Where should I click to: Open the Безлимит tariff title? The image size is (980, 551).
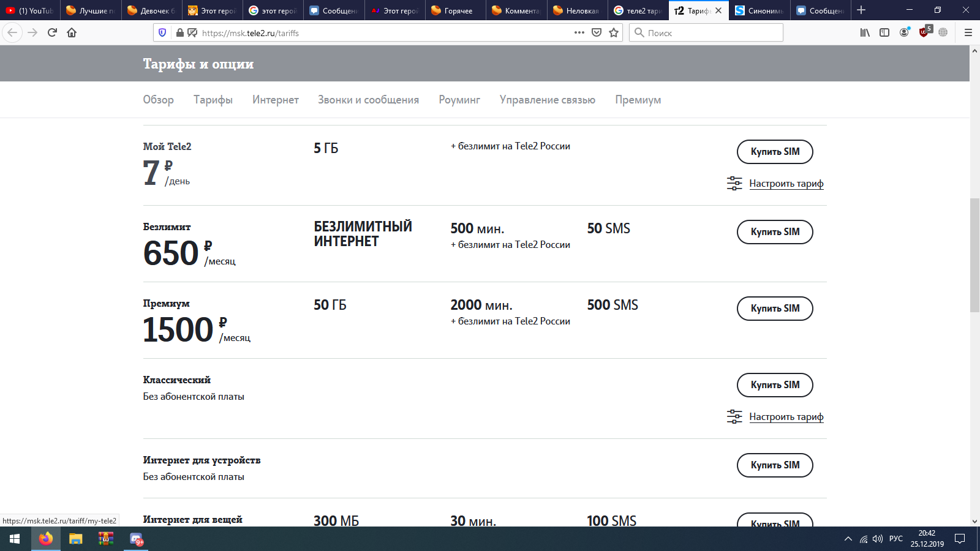point(167,227)
